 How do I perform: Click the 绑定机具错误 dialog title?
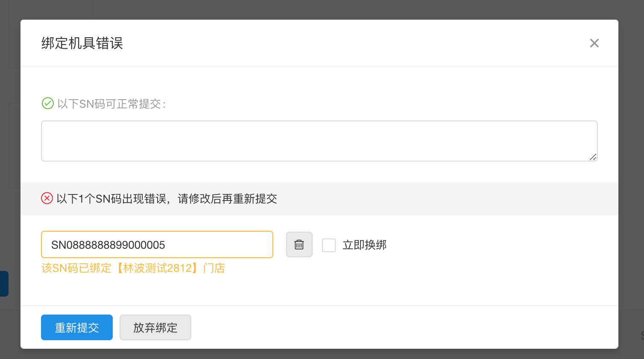(82, 43)
